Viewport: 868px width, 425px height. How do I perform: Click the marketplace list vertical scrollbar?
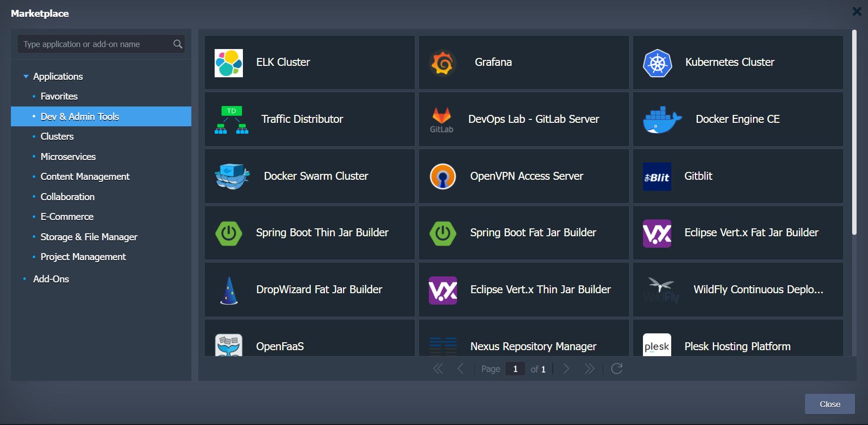point(854,132)
